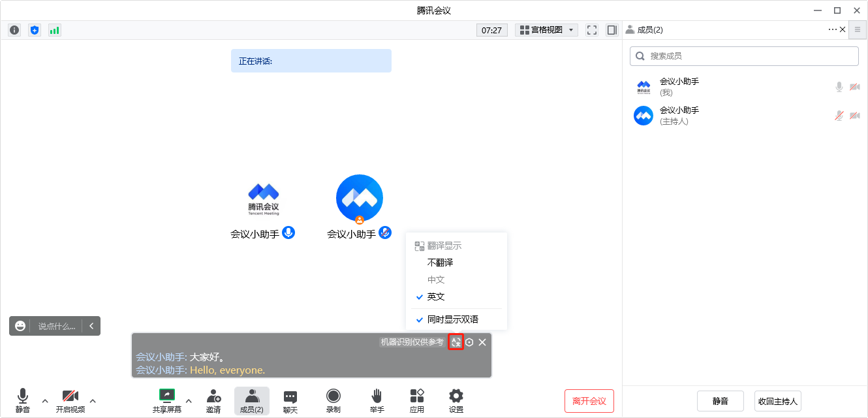
Task: Click inside the 搜索成员 search field
Action: pos(743,56)
